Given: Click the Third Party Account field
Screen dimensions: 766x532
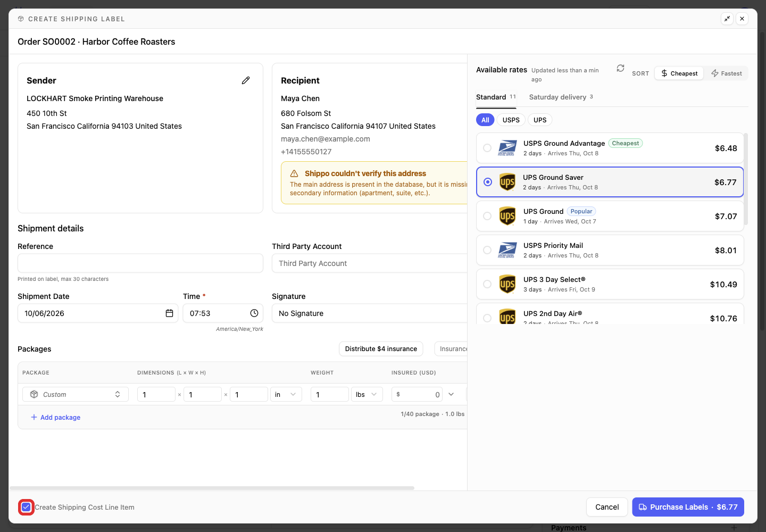Looking at the screenshot, I should 370,263.
